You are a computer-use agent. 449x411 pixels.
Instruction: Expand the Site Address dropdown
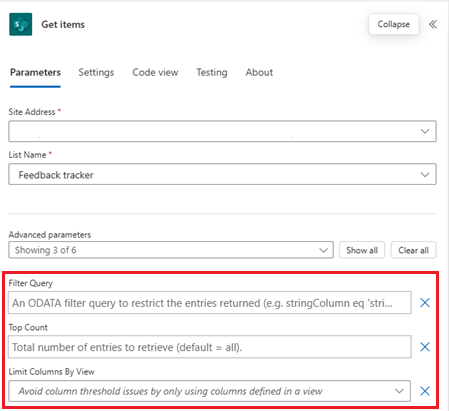coord(222,131)
